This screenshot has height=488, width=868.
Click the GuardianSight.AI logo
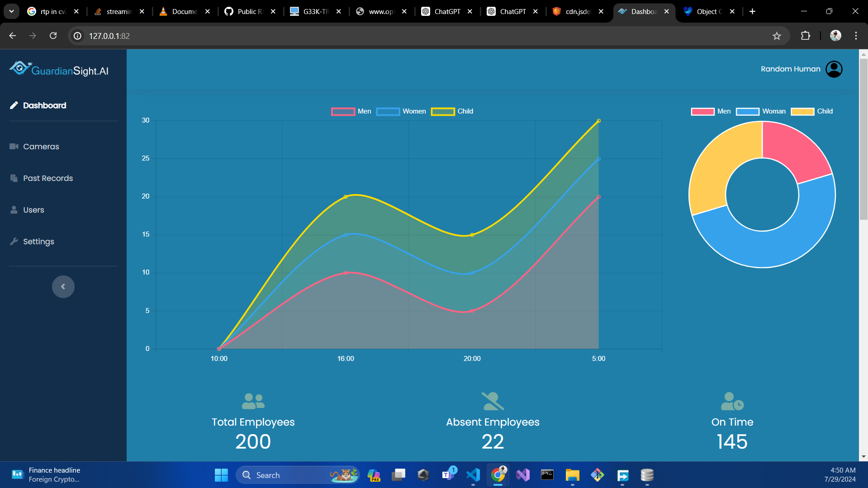tap(58, 69)
